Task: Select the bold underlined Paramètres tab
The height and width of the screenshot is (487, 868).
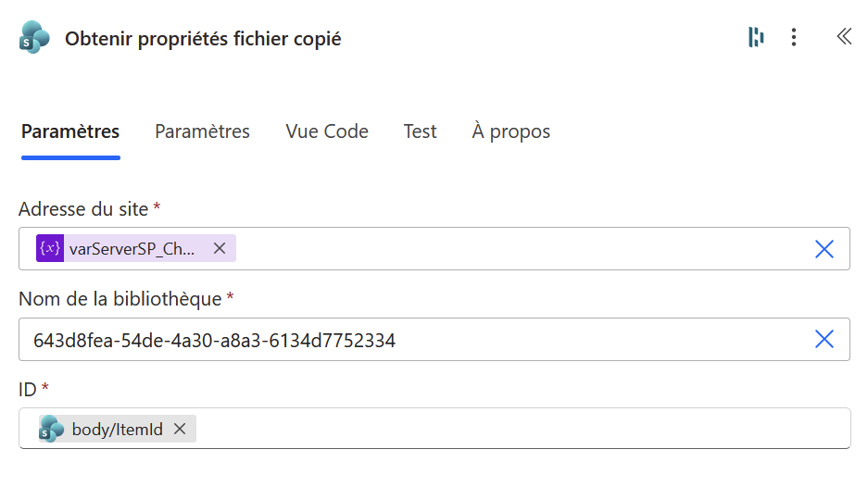Action: pos(70,131)
